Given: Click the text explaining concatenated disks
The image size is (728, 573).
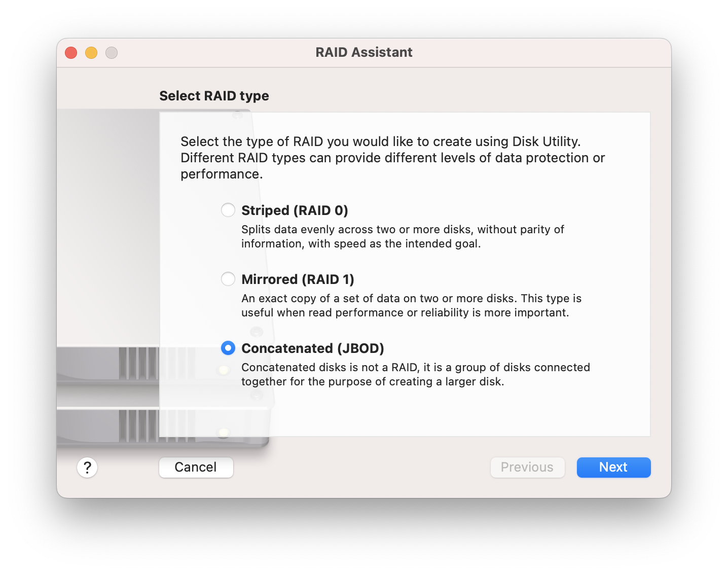Looking at the screenshot, I should (416, 374).
